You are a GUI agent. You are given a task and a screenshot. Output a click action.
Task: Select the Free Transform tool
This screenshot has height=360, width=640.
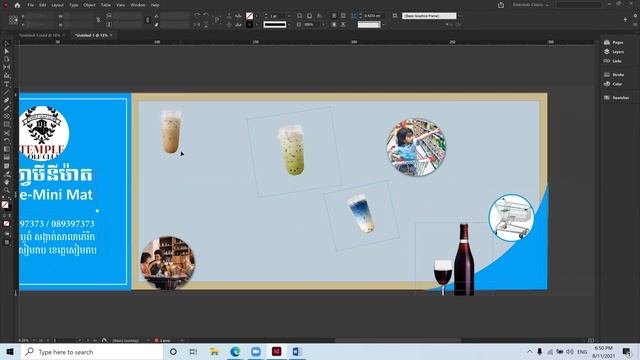[7, 141]
